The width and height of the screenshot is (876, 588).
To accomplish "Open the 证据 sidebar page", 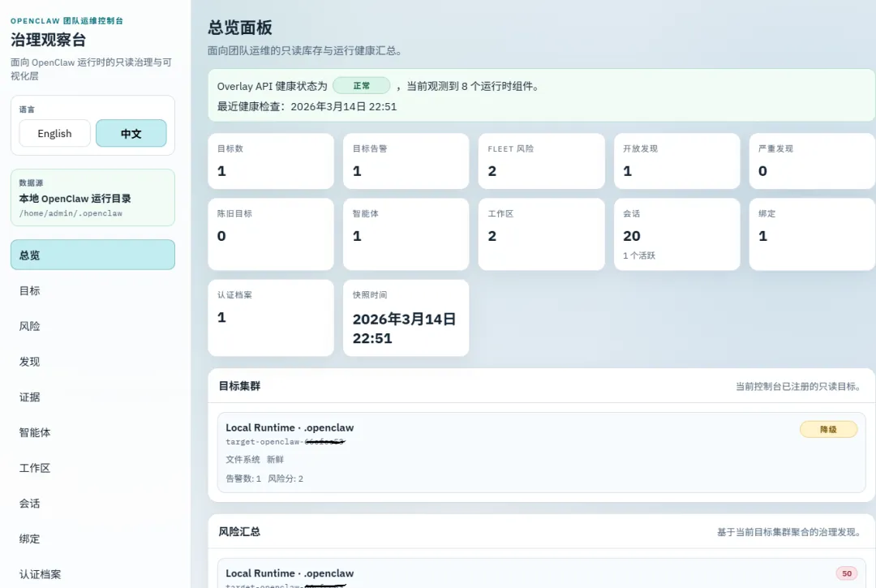I will click(x=92, y=397).
